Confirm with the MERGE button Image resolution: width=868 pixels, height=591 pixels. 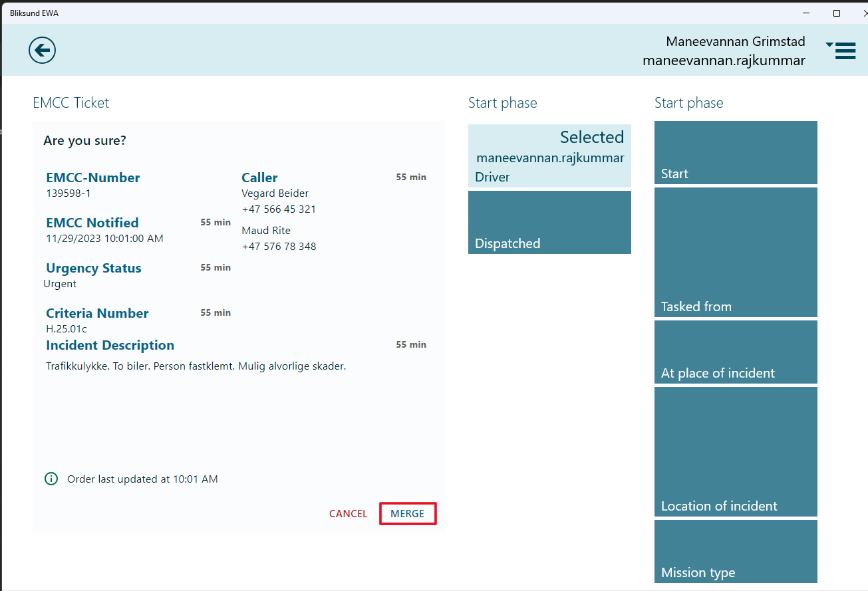coord(408,513)
